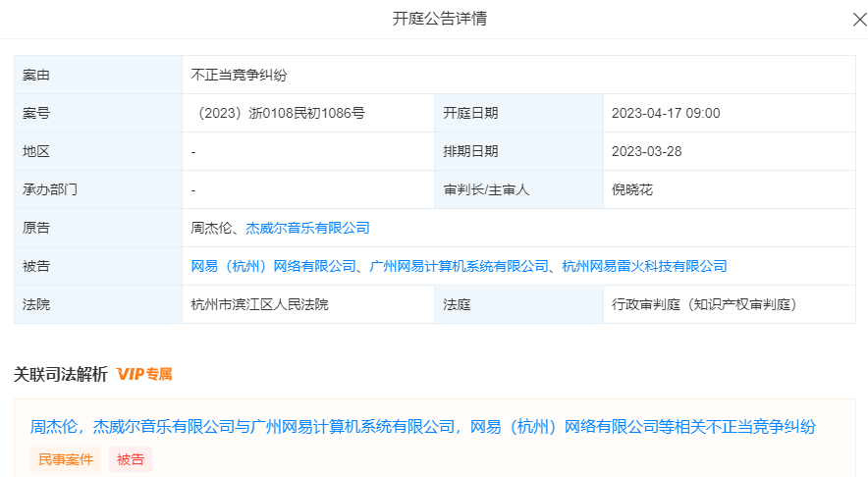Click the 法庭 label
Viewport: 868px width, 477px height.
point(457,304)
